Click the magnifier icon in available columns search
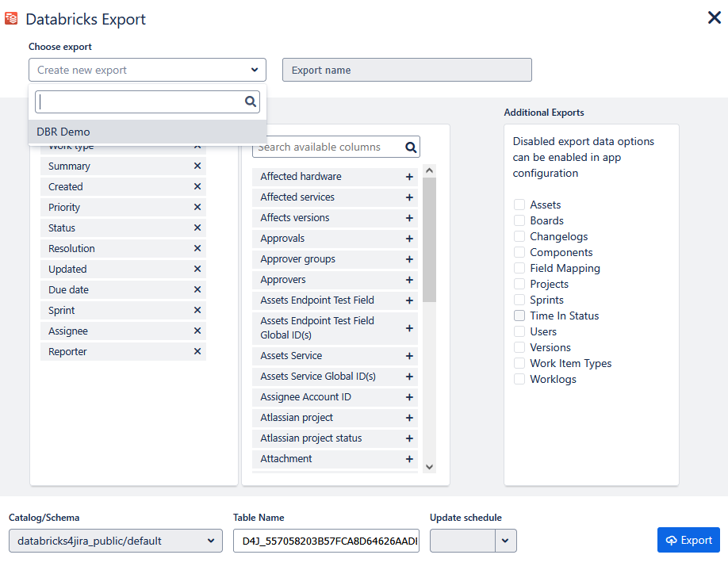Image resolution: width=728 pixels, height=570 pixels. tap(411, 147)
